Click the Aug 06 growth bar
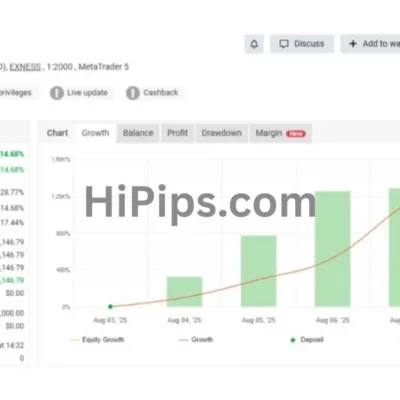This screenshot has width=400, height=400. click(x=333, y=249)
